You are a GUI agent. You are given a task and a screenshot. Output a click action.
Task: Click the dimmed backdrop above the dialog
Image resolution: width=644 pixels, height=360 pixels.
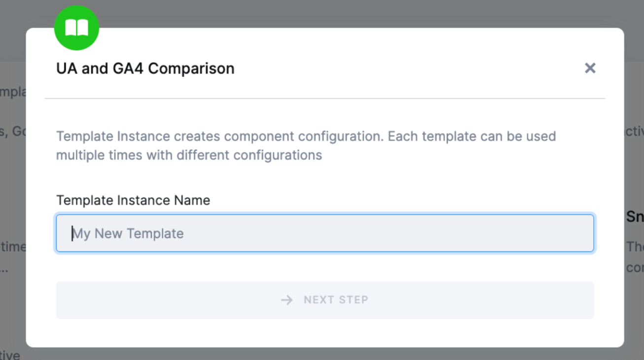tap(345, 12)
